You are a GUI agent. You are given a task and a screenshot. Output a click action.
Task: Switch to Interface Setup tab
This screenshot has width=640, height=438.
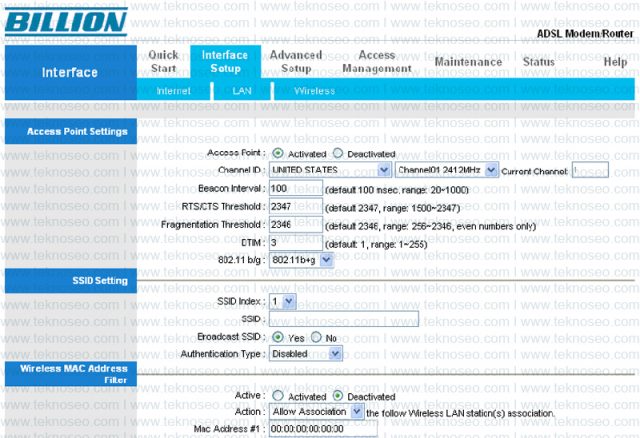[225, 62]
